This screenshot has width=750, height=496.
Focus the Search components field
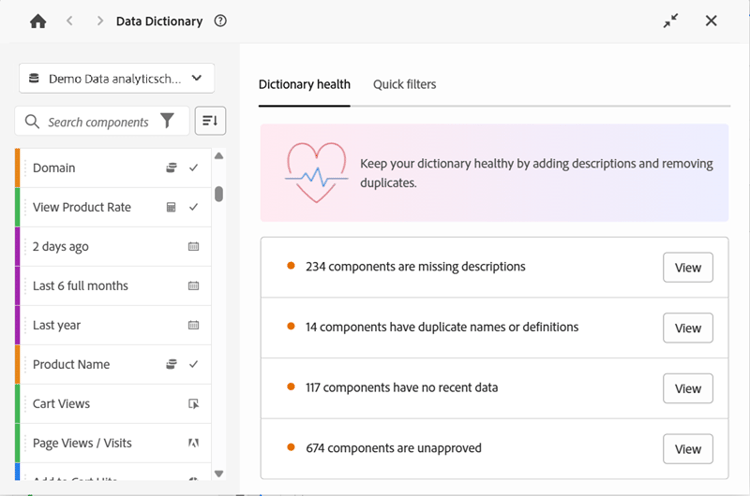[98, 122]
